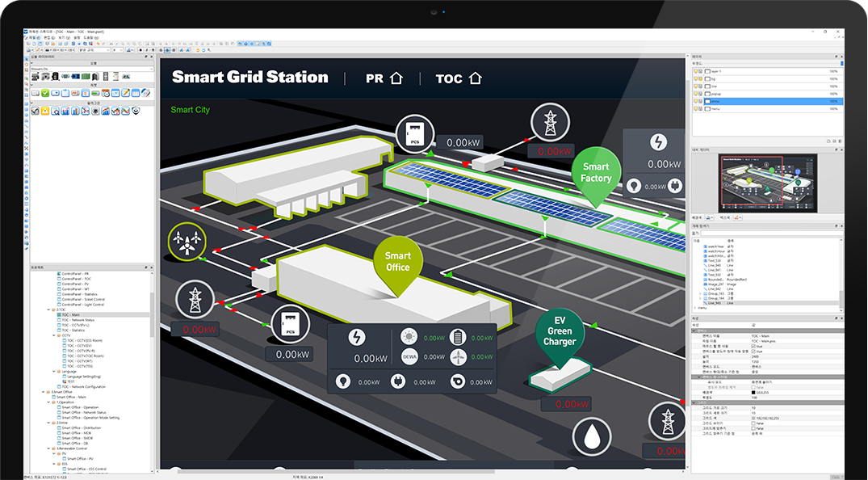Collapse the '3.Smart Office' folder

point(43,392)
